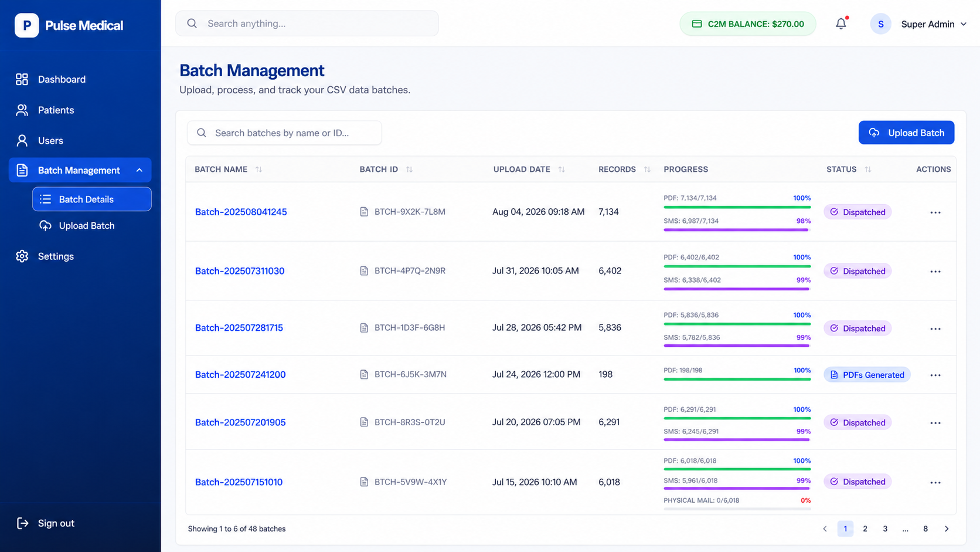Open Batch-202507201905 link
The image size is (980, 552).
[240, 422]
